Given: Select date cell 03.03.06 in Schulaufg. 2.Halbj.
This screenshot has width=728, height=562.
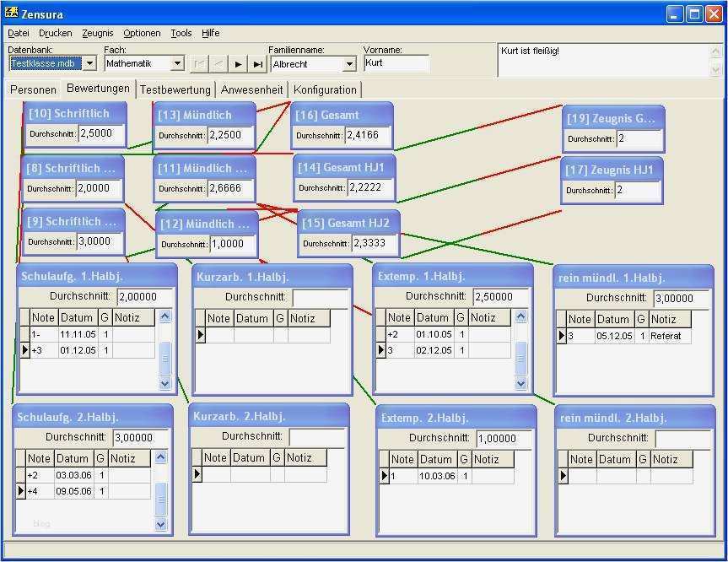Looking at the screenshot, I should click(73, 475).
